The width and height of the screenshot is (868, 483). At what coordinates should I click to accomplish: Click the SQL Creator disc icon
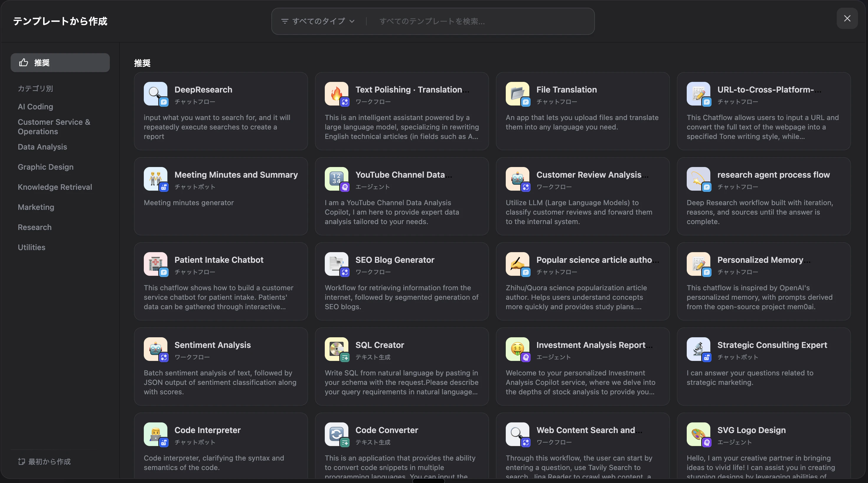click(336, 349)
